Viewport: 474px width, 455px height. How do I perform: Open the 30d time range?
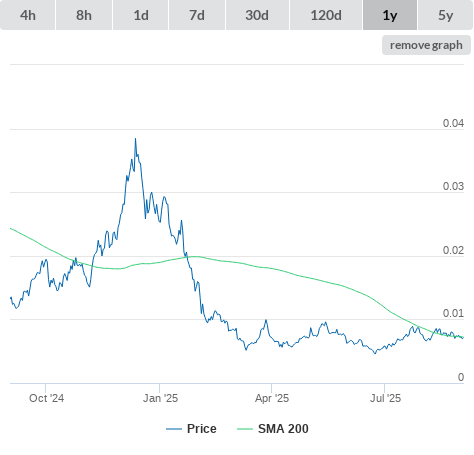[257, 15]
